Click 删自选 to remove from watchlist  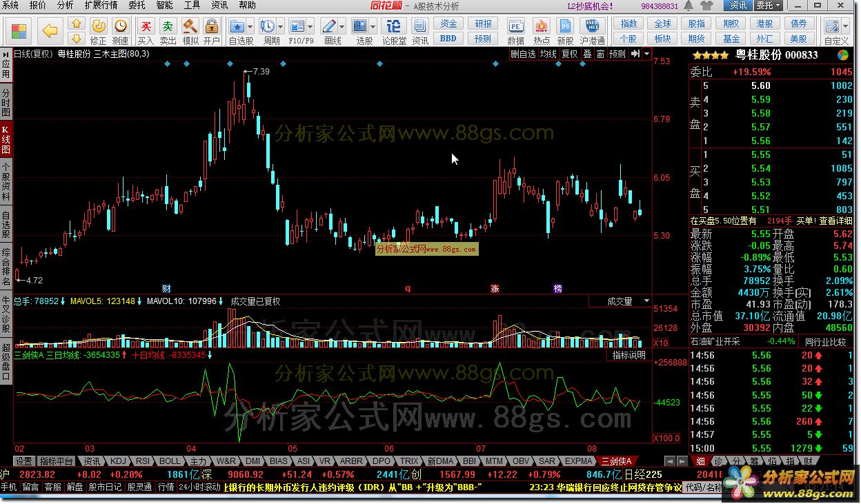tap(523, 54)
